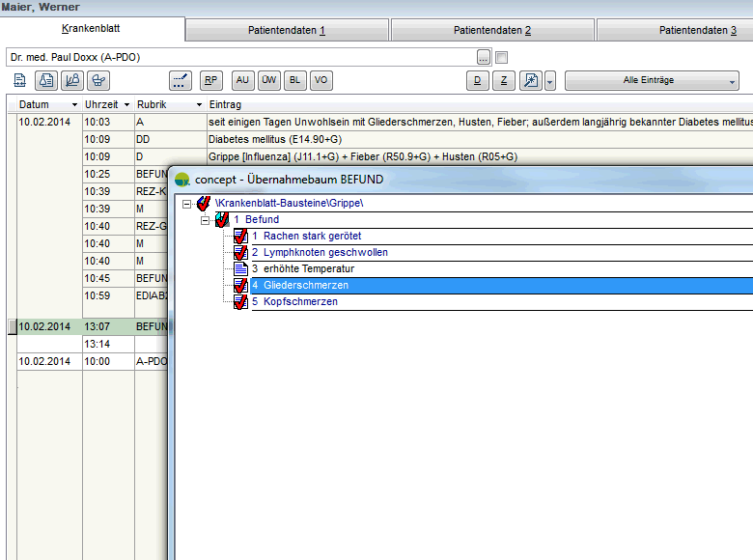Viewport: 753px width, 560px height.
Task: Click the AU toolbar button
Action: (x=243, y=80)
